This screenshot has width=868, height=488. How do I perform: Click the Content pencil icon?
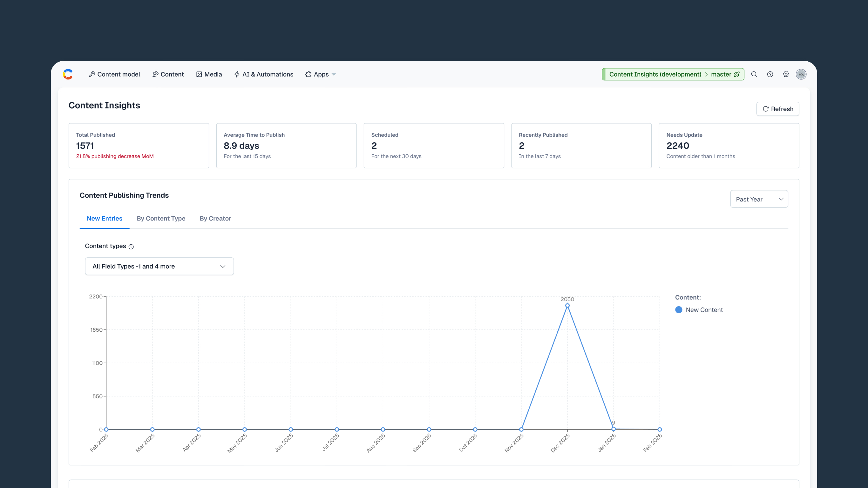click(155, 74)
